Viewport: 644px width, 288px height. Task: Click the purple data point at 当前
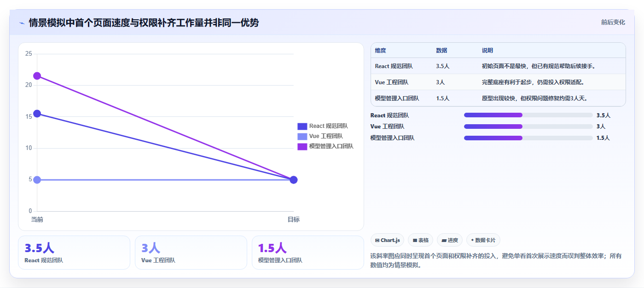pos(37,75)
